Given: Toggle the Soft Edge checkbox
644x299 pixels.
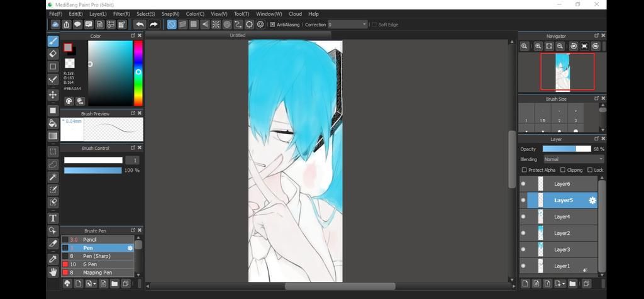Looking at the screenshot, I should pos(374,25).
